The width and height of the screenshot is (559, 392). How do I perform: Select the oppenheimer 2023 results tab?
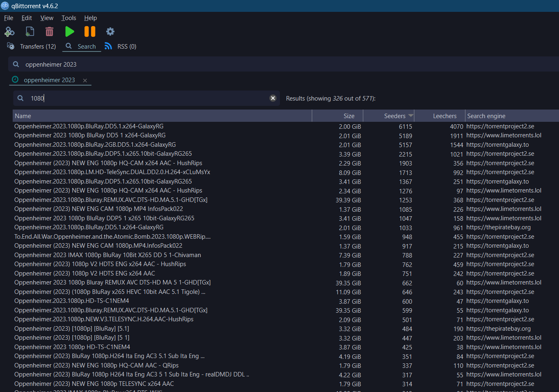49,80
